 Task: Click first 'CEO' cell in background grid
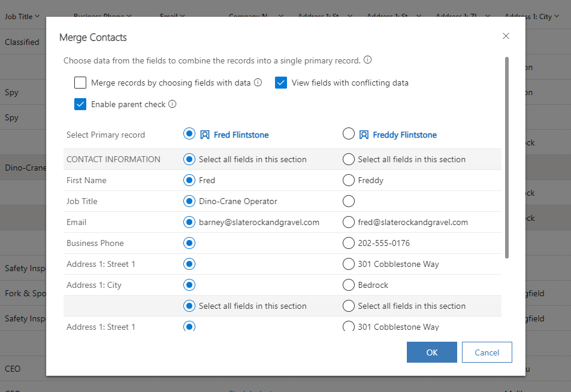[13, 369]
